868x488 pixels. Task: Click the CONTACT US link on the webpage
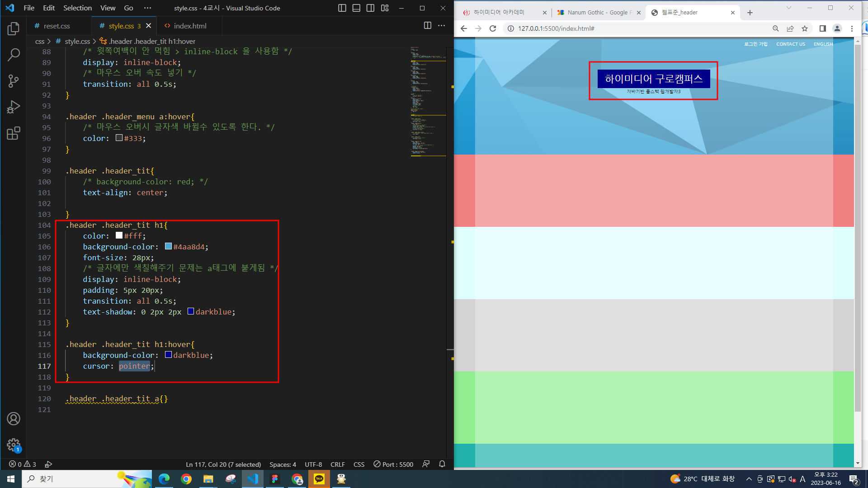[790, 44]
